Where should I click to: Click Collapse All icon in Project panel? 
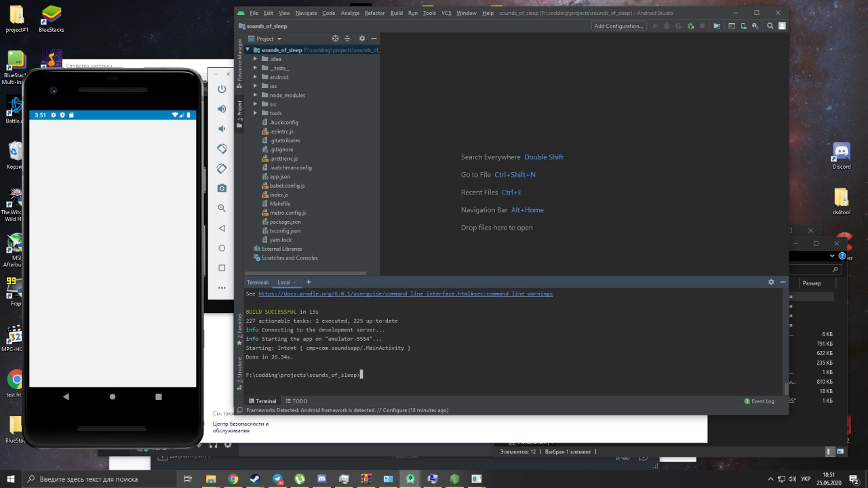[x=347, y=39]
